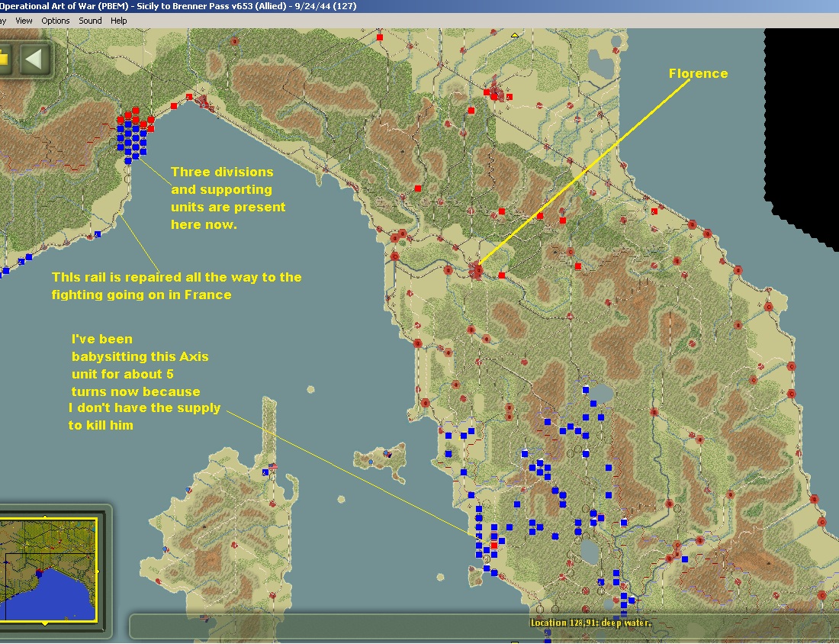Open the View menu

tap(24, 21)
